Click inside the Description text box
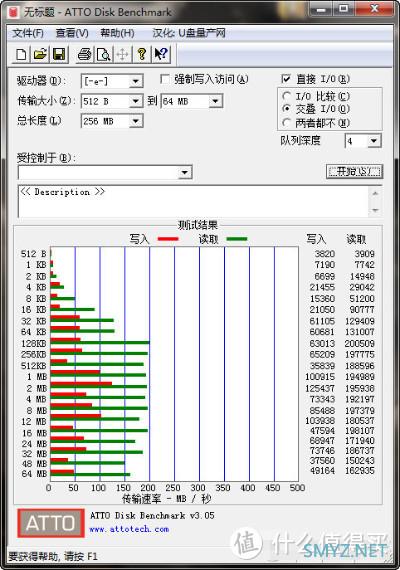This screenshot has width=400, height=570. [193, 202]
